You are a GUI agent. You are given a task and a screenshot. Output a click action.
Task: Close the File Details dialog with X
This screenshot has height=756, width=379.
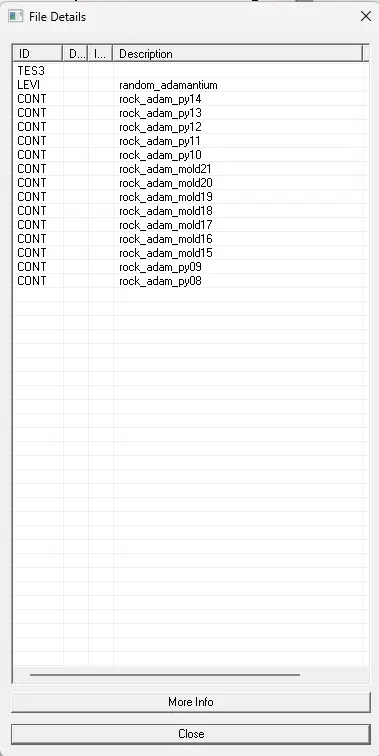point(366,16)
